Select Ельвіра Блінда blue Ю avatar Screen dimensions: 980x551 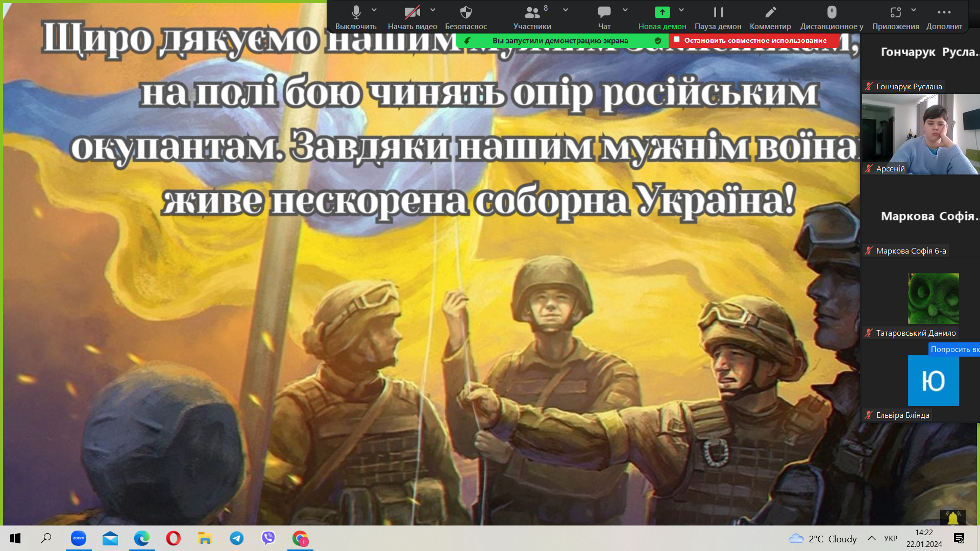934,381
